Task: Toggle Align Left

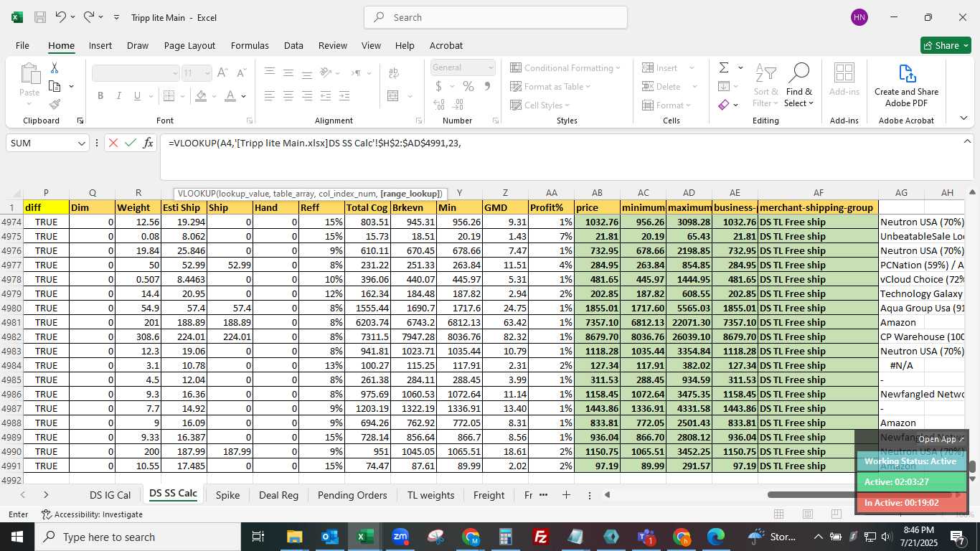Action: 269,95
